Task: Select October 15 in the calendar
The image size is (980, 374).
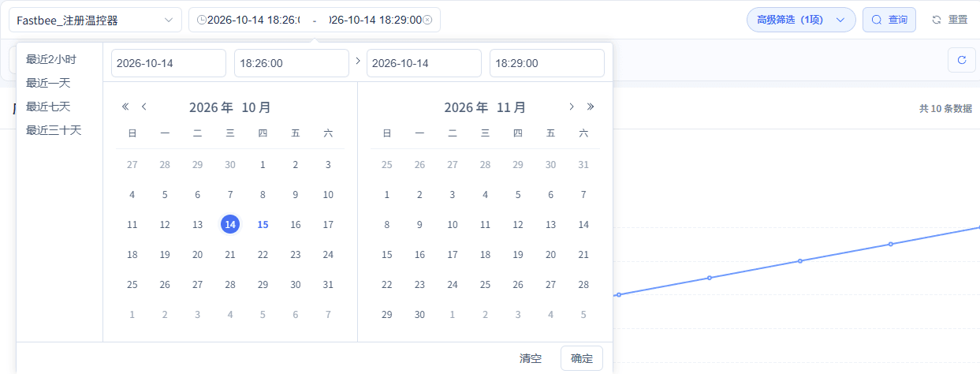Action: click(x=263, y=225)
